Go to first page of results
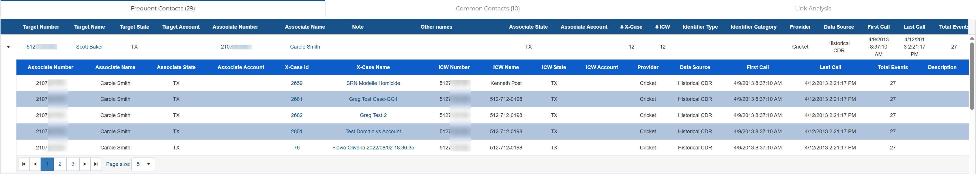 pos(24,164)
